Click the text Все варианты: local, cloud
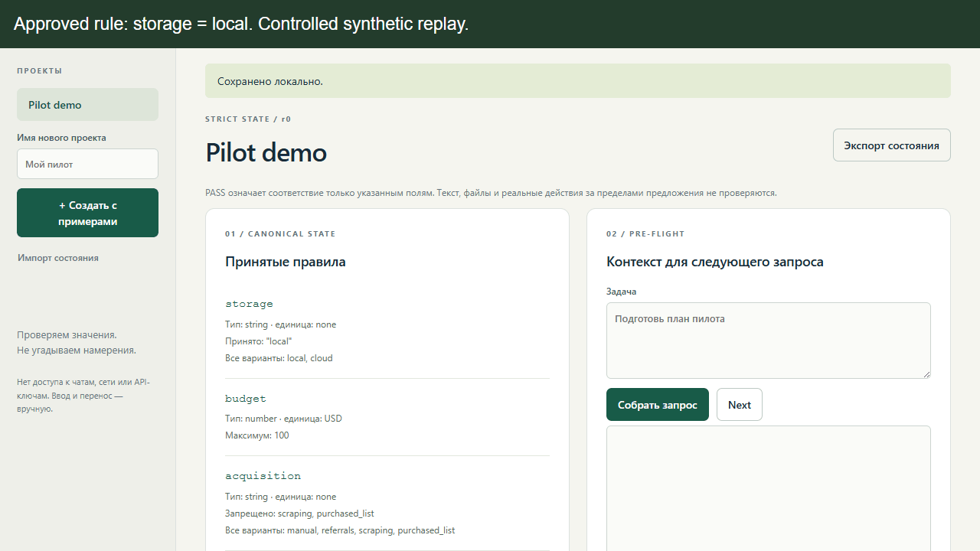This screenshot has height=551, width=980. coord(279,358)
